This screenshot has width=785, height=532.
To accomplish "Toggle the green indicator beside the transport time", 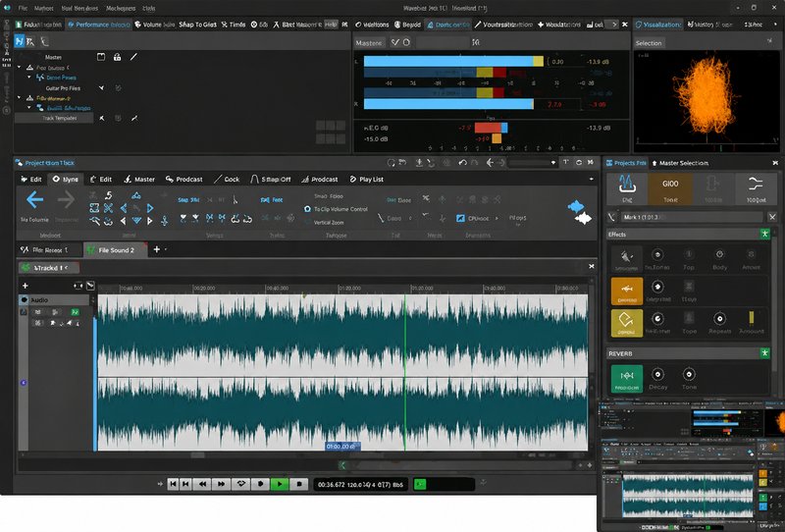I will (x=420, y=485).
